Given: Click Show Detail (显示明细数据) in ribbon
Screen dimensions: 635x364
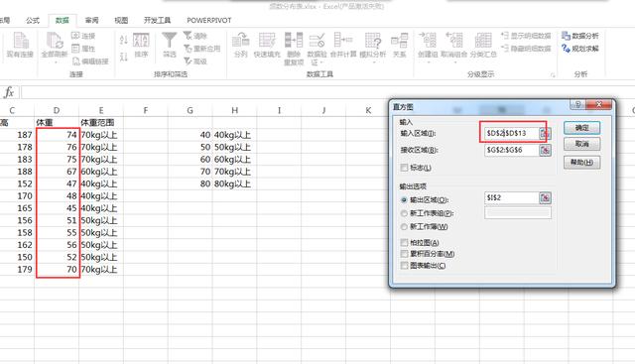Looking at the screenshot, I should pos(526,36).
